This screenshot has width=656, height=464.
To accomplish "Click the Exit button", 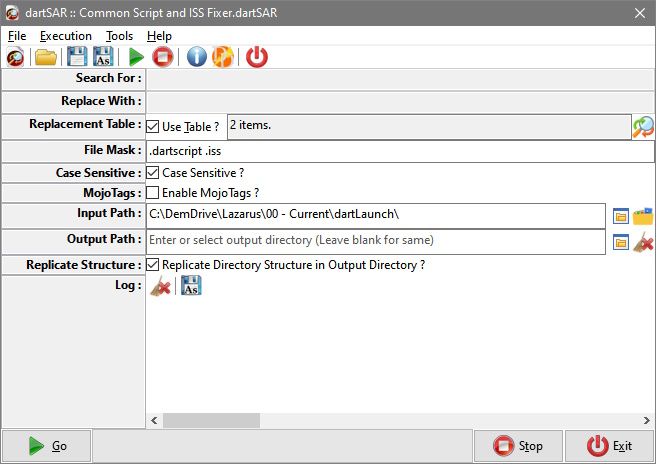I will click(x=609, y=446).
